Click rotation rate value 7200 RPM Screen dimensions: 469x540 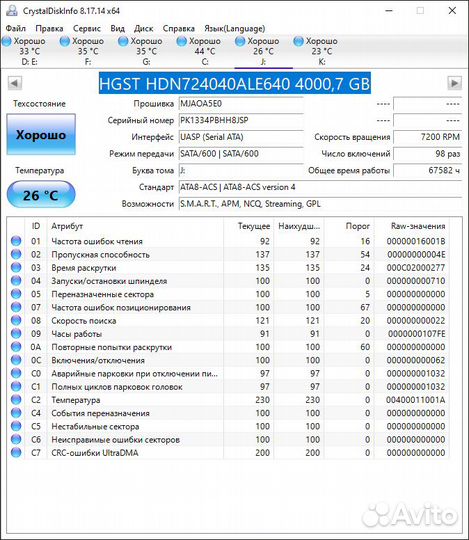(427, 137)
